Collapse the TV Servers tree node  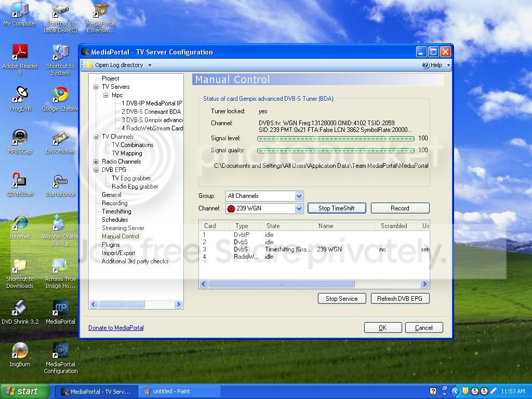96,87
